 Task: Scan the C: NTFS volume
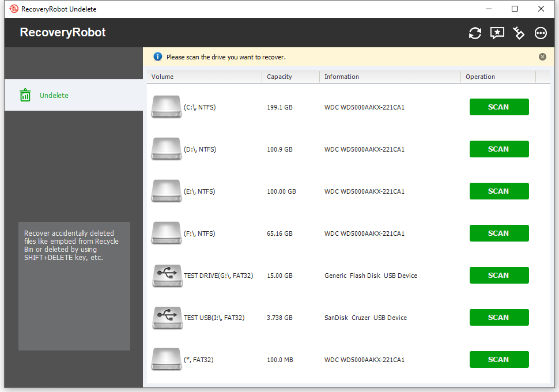point(498,107)
